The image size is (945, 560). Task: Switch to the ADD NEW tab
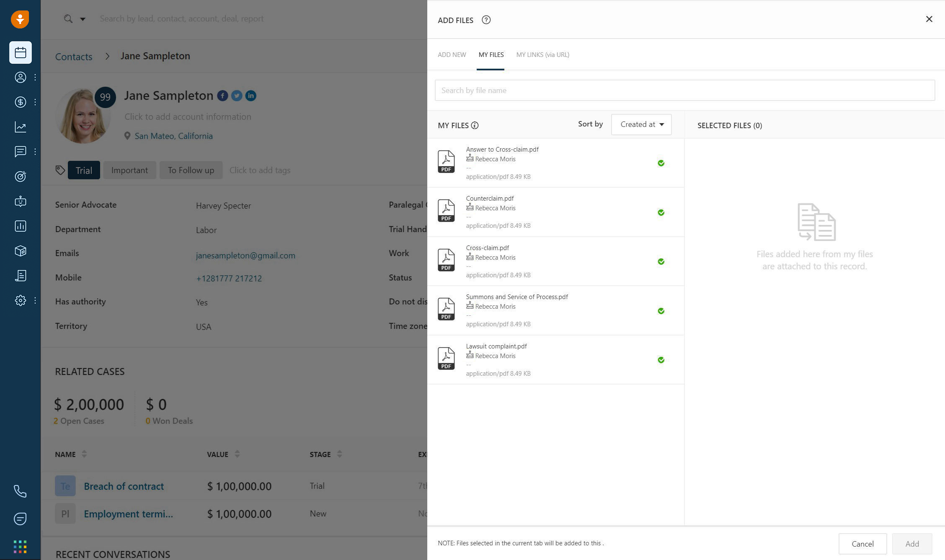click(x=452, y=54)
